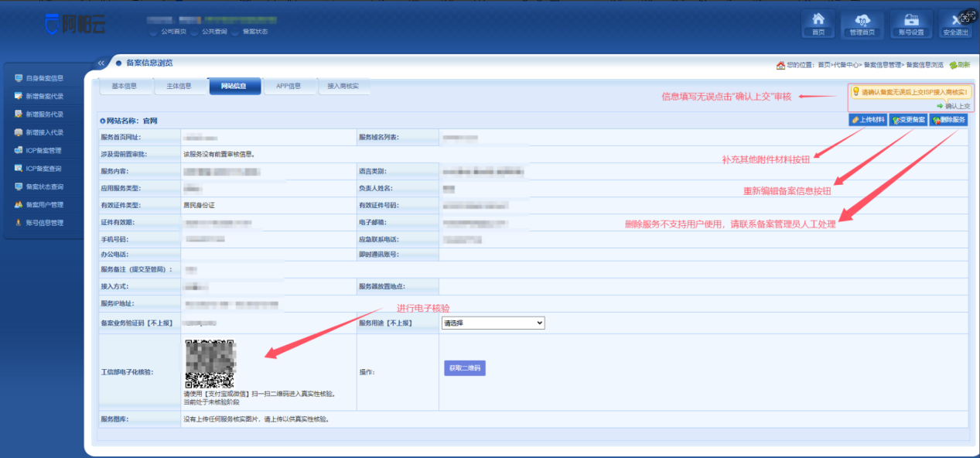Click the 变更备案 button
The height and width of the screenshot is (458, 980).
908,120
